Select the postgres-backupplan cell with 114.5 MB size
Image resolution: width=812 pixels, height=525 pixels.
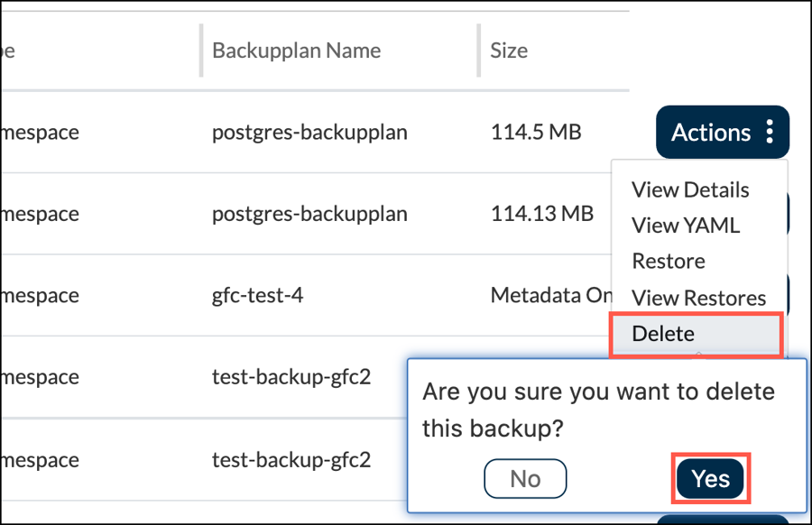pyautogui.click(x=309, y=133)
